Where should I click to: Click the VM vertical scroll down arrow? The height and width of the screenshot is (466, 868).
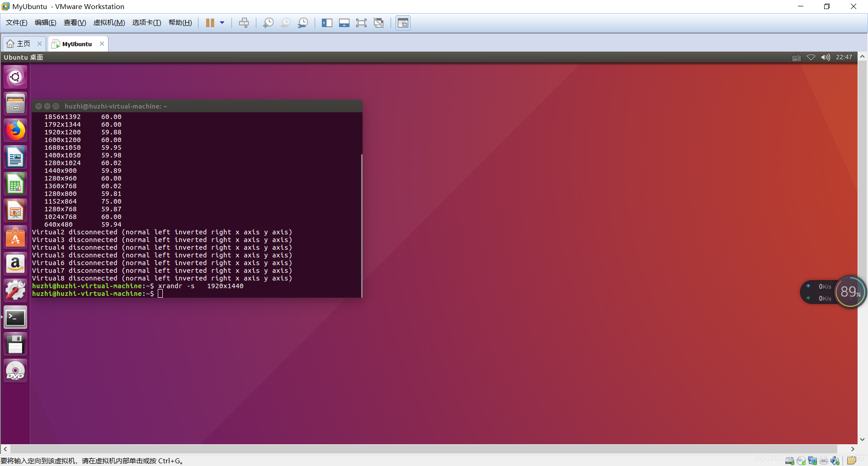862,439
